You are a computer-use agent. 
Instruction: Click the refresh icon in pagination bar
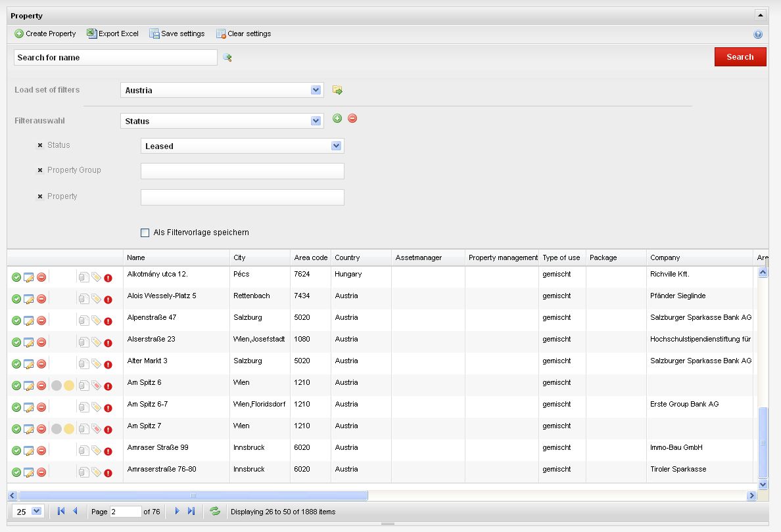coord(215,511)
